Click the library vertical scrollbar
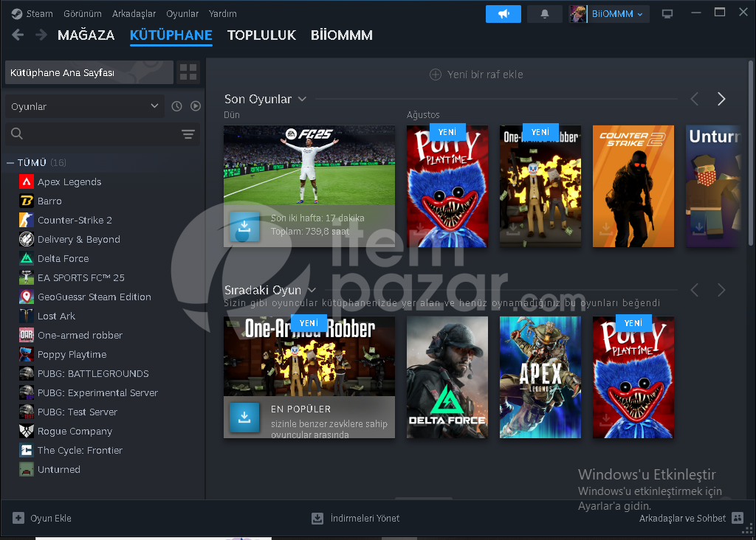This screenshot has height=540, width=756. pyautogui.click(x=750, y=154)
